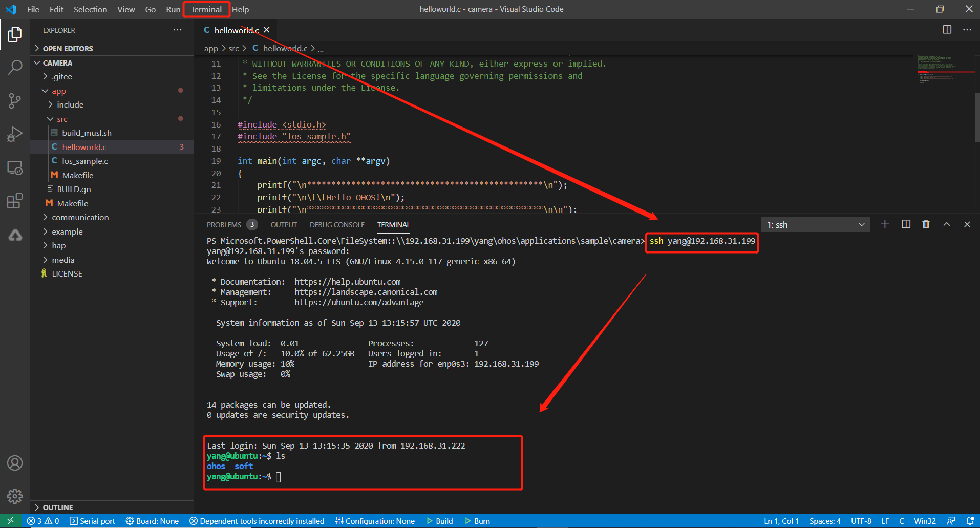
Task: Click the Manage gear icon
Action: click(x=15, y=496)
